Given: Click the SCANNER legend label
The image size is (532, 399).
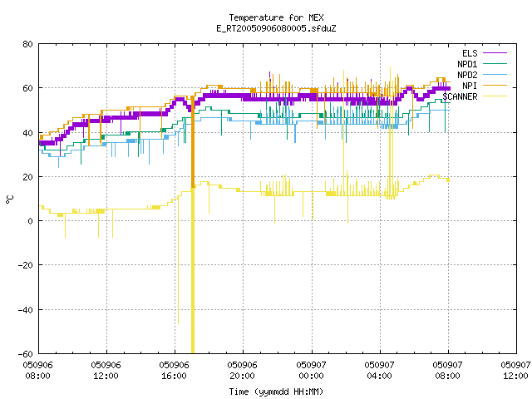Looking at the screenshot, I should tap(460, 96).
